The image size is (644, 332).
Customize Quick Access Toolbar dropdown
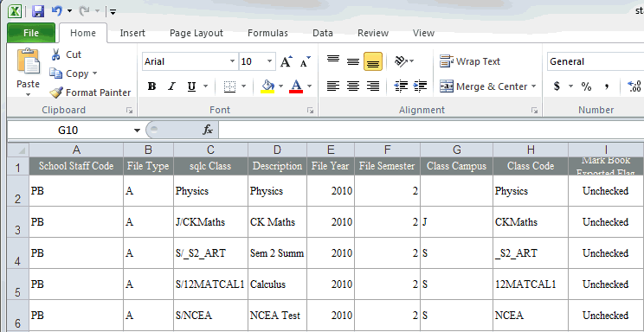tap(113, 12)
